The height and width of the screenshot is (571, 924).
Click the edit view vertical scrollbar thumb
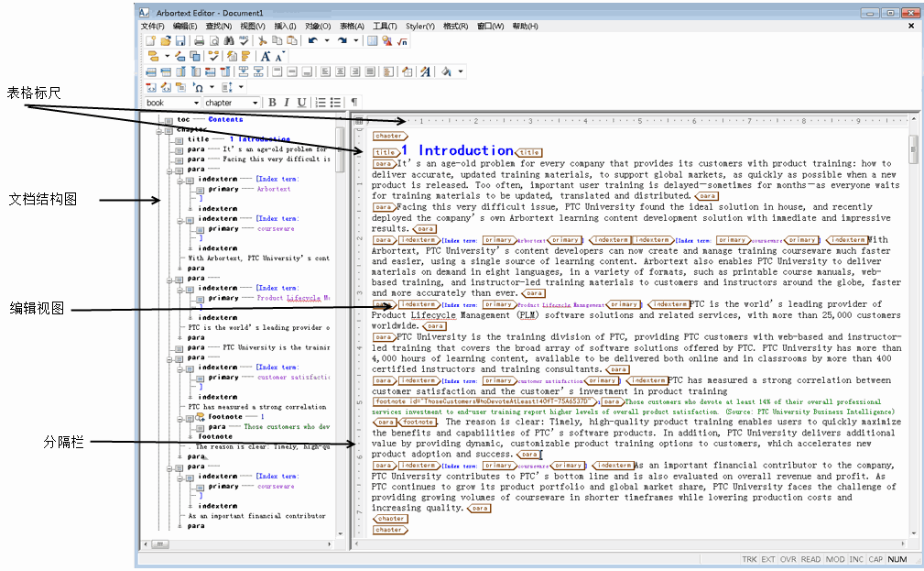click(x=913, y=149)
